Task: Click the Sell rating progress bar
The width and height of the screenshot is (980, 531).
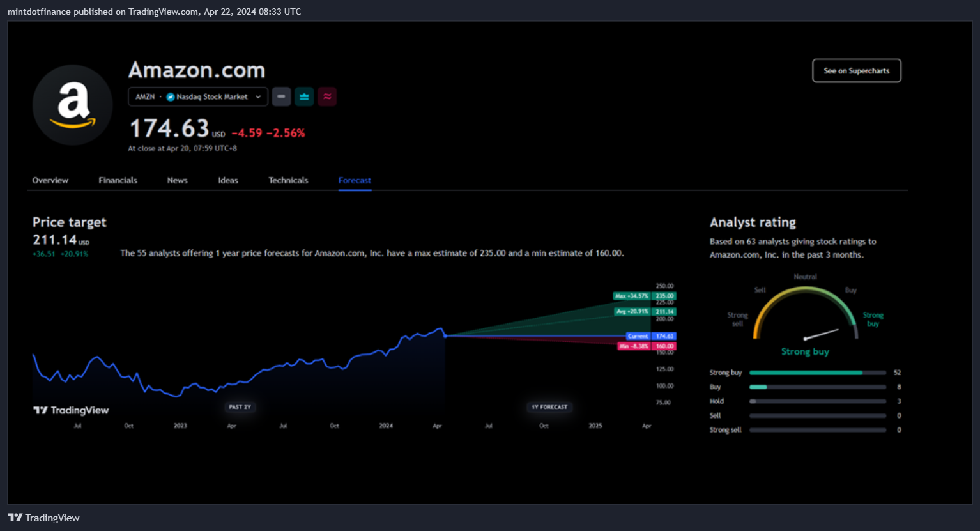Action: click(818, 415)
